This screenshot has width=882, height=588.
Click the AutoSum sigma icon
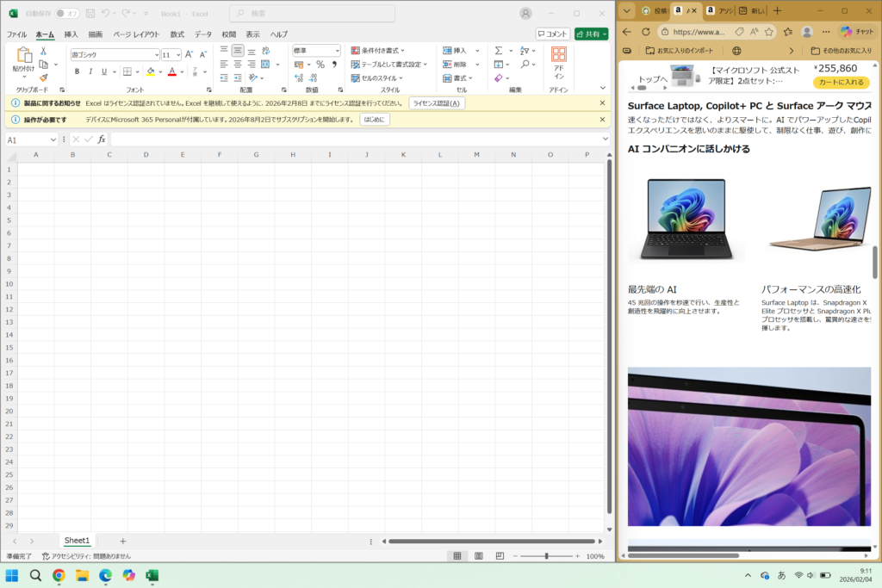(x=499, y=51)
